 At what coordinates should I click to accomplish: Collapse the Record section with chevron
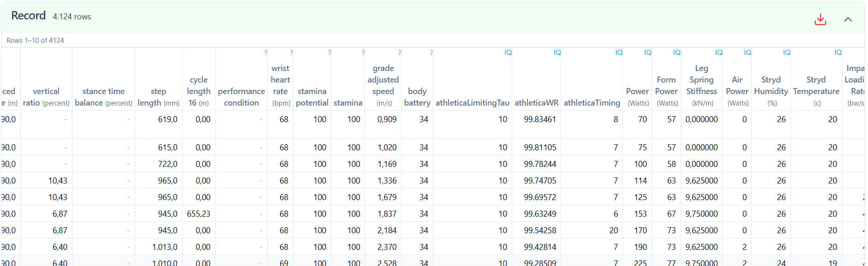click(848, 19)
